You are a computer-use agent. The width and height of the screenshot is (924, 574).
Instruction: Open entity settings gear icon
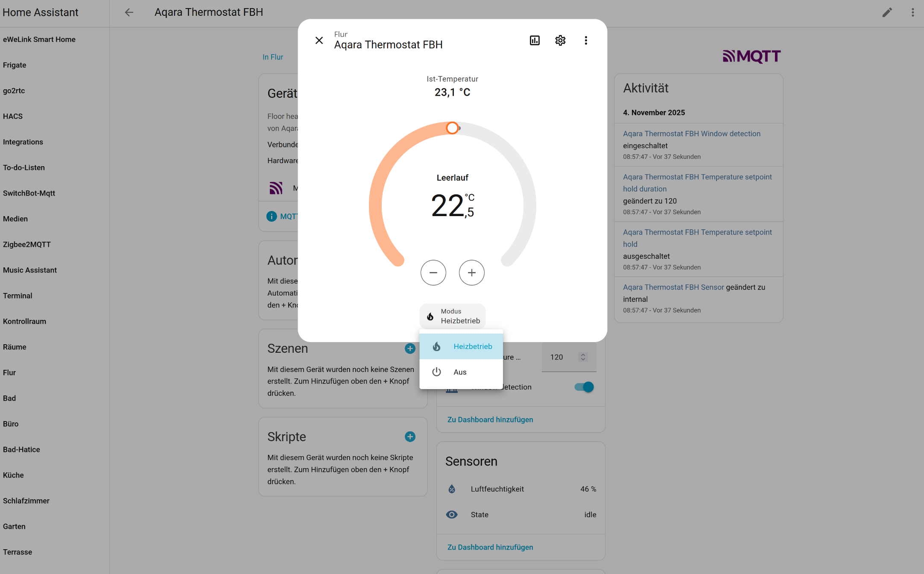[560, 41]
